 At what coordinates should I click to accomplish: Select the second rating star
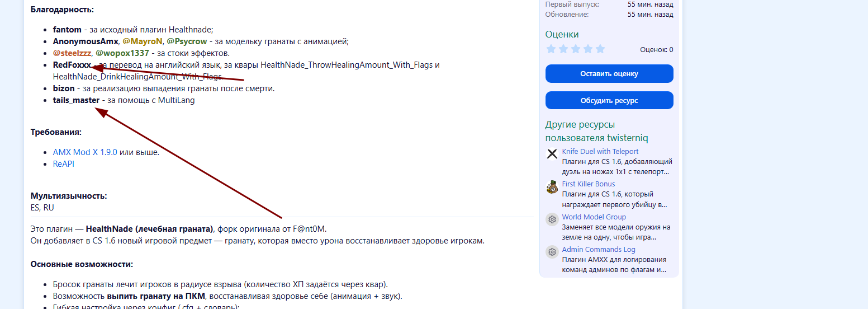click(x=563, y=49)
